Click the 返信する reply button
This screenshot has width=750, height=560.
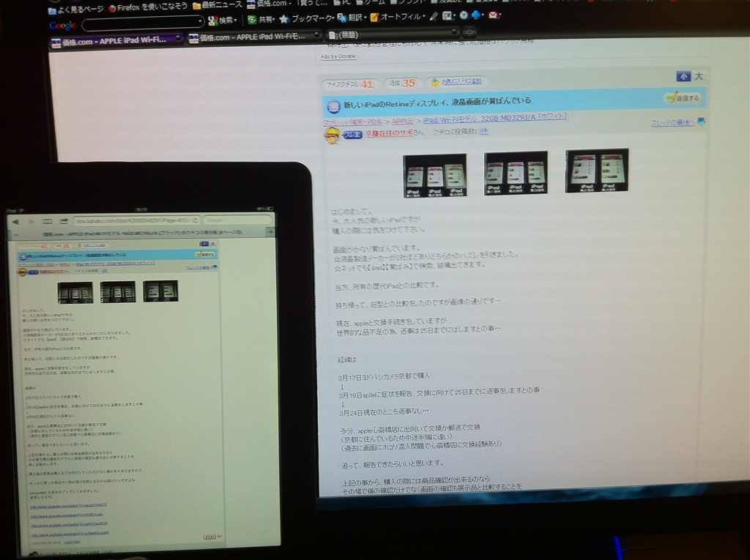click(x=683, y=98)
